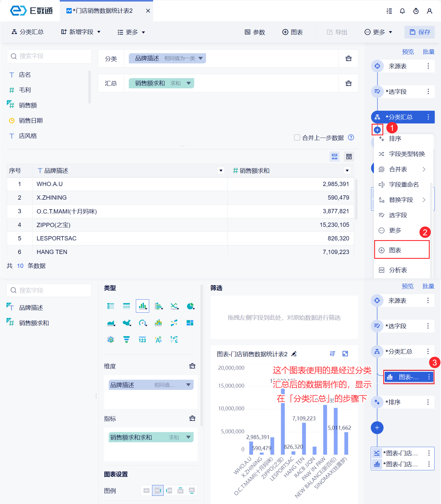
Task: Click the upper 批量 link
Action: 429,52
